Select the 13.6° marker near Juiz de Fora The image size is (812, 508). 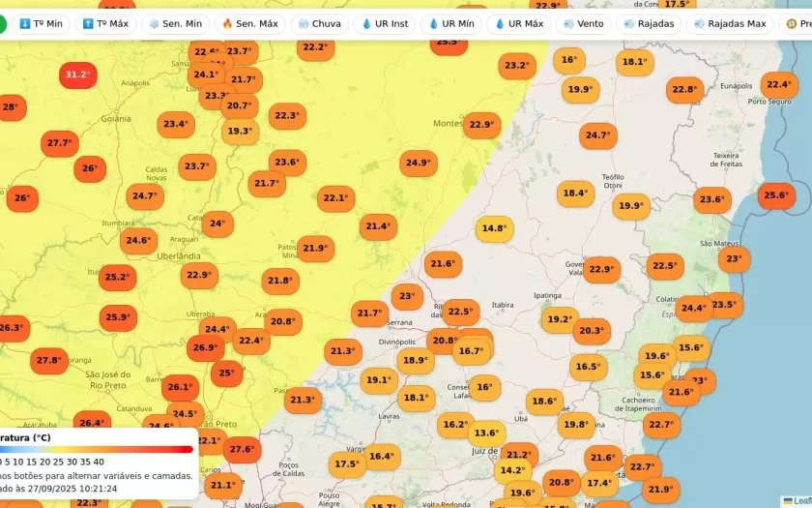[486, 433]
